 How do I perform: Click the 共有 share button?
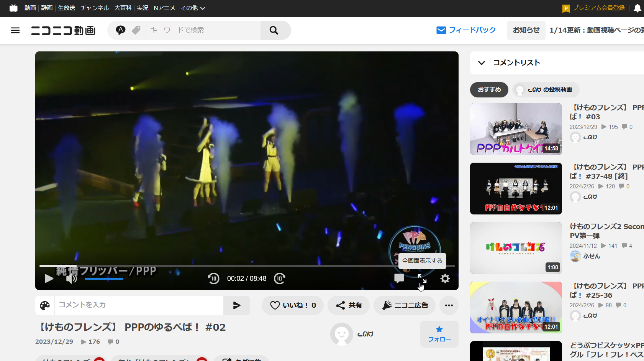pos(349,305)
